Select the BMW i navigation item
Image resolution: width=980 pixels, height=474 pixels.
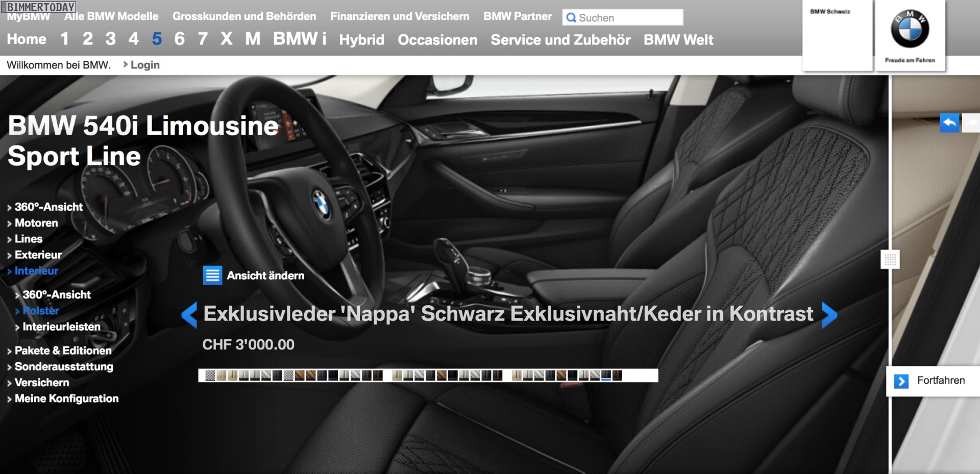299,39
